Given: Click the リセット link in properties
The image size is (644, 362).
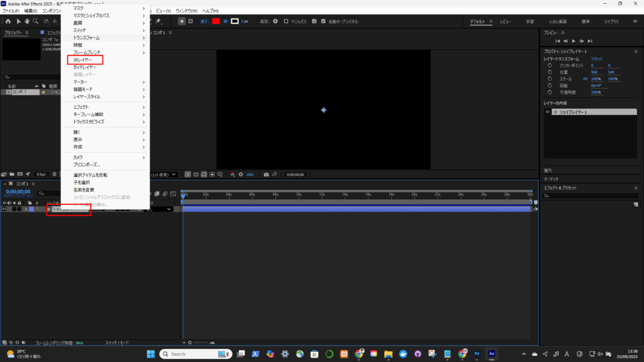Looking at the screenshot, I should point(596,58).
